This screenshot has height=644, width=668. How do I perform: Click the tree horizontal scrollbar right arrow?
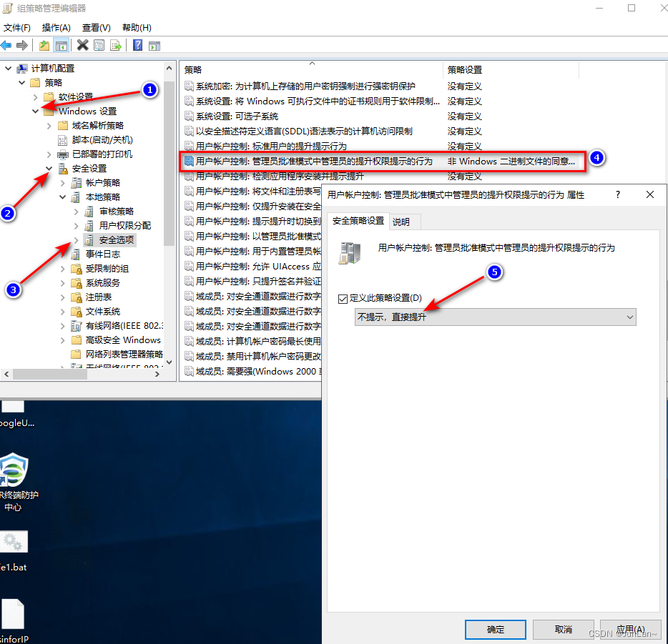[157, 374]
